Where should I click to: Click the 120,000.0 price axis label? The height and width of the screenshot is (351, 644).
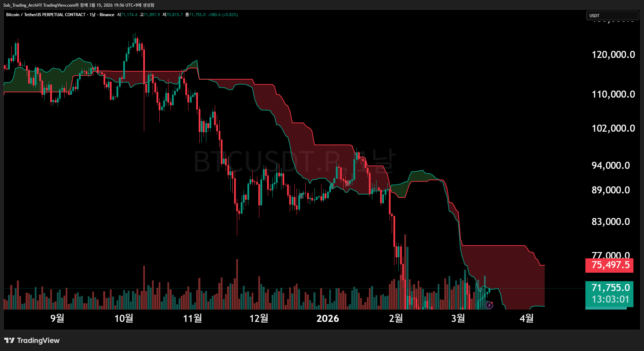click(613, 55)
